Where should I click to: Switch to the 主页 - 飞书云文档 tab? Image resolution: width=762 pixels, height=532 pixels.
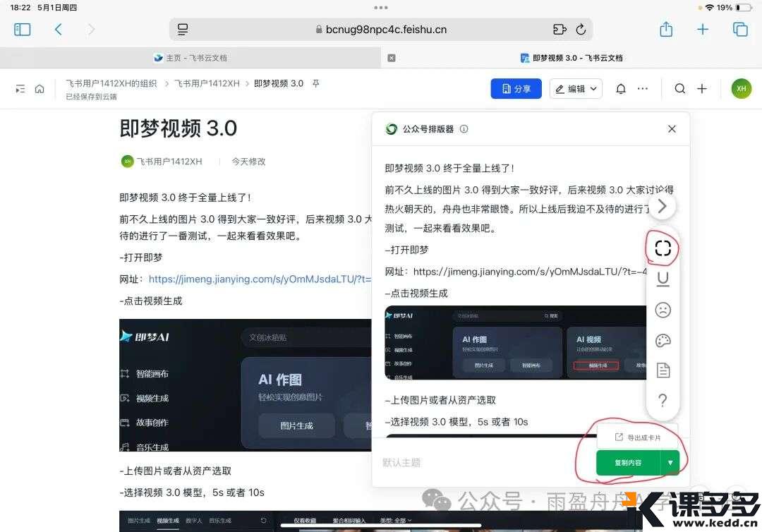190,58
